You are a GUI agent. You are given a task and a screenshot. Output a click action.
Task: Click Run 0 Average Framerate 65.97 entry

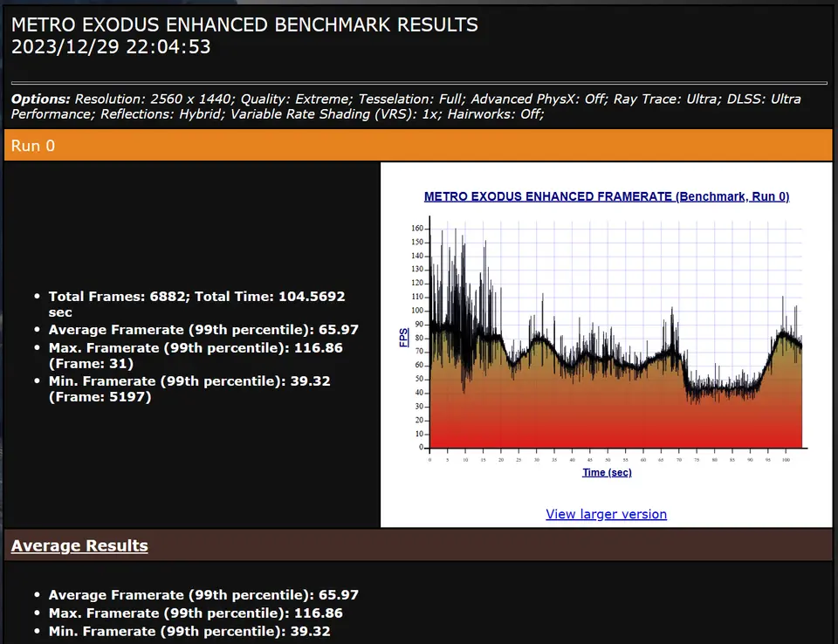click(203, 330)
